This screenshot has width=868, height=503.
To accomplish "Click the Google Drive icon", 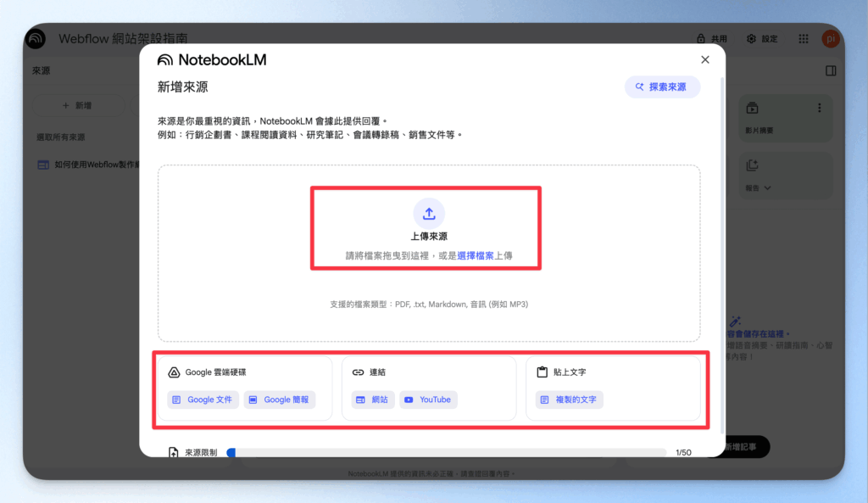I will point(174,372).
